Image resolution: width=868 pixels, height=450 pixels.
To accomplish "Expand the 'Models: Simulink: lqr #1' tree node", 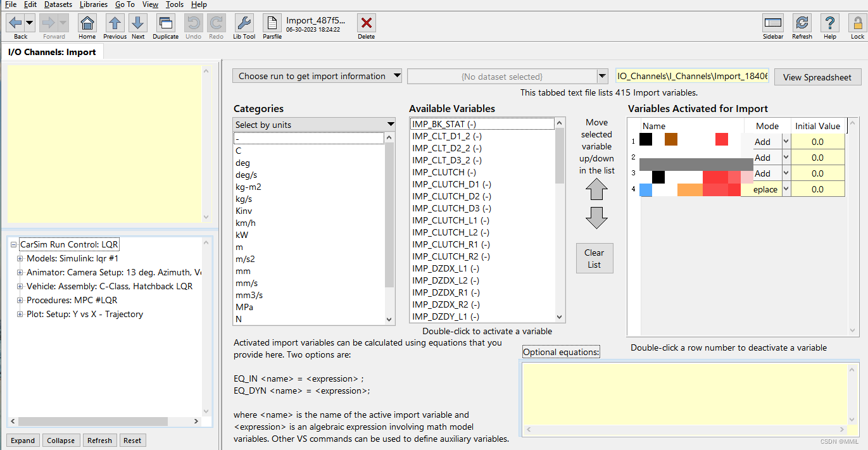I will click(20, 258).
